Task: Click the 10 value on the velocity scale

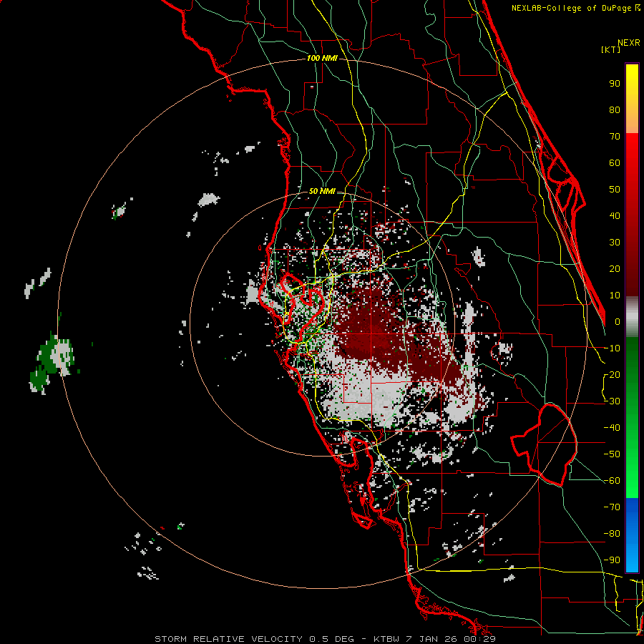Action: coord(615,296)
